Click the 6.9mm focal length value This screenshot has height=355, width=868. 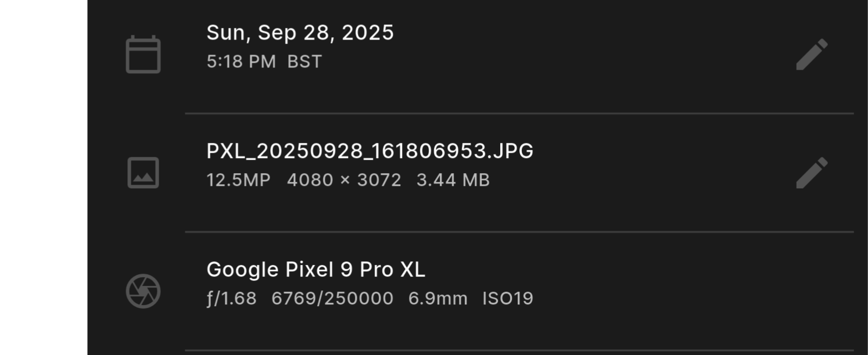point(437,299)
